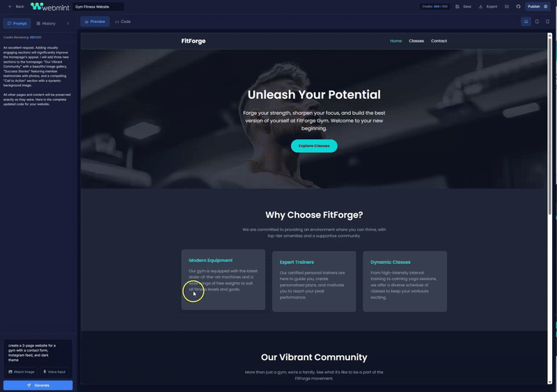Go back using the Back arrow

click(x=16, y=6)
